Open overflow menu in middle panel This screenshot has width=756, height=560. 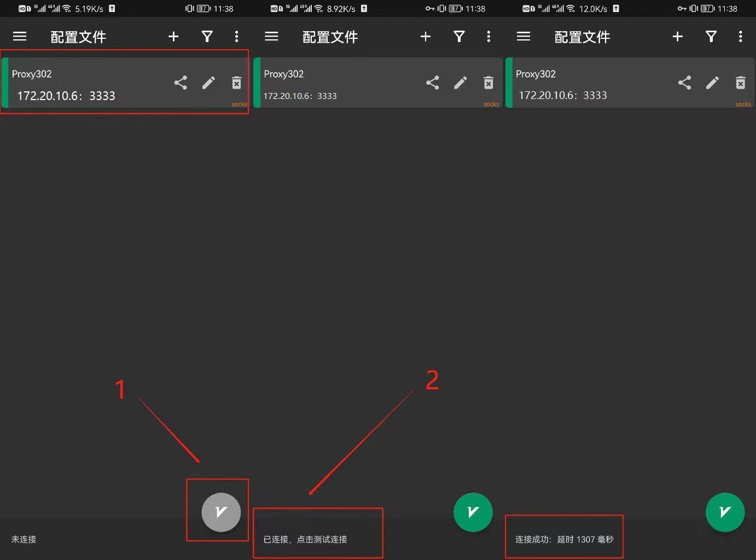pos(489,36)
